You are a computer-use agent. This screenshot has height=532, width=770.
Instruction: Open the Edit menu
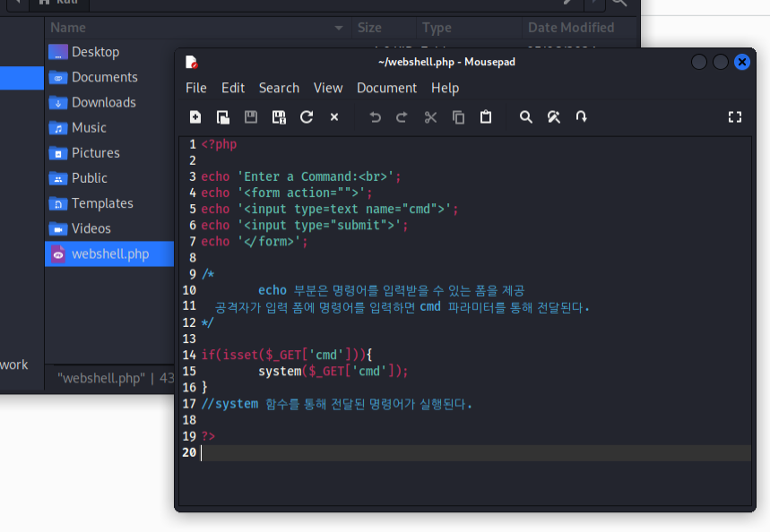click(x=233, y=88)
